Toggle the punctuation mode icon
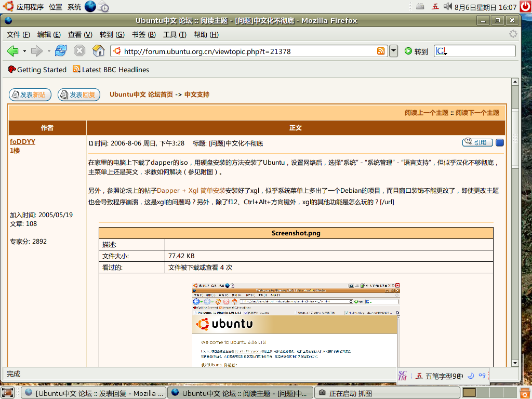The height and width of the screenshot is (399, 532). click(x=482, y=375)
